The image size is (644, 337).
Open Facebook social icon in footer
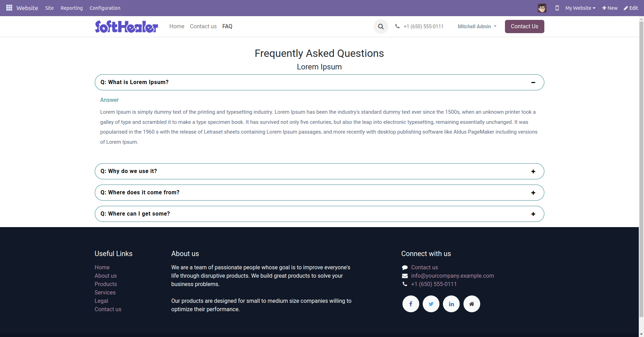point(411,304)
